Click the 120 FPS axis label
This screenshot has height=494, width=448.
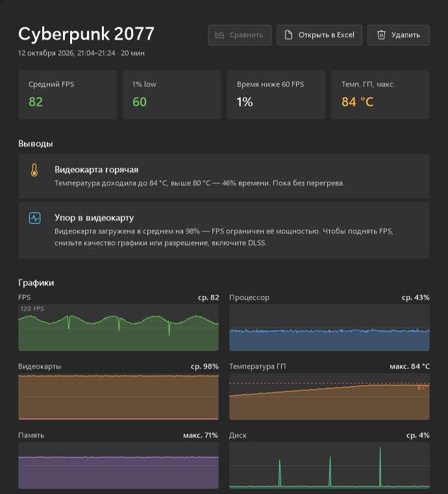tap(32, 309)
